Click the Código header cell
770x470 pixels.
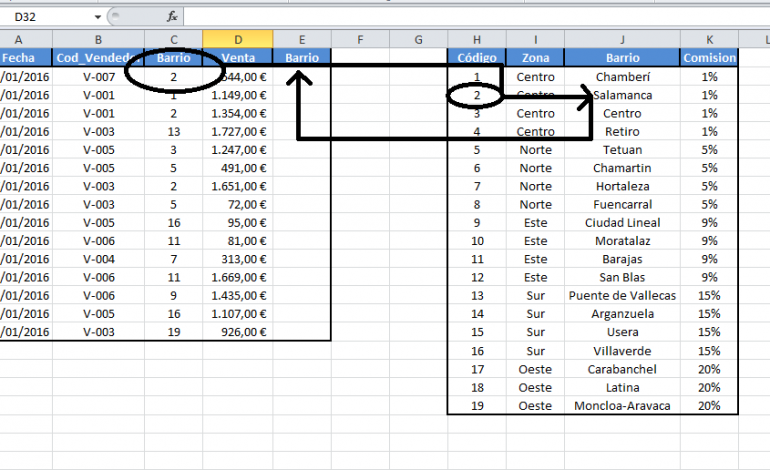pos(477,57)
